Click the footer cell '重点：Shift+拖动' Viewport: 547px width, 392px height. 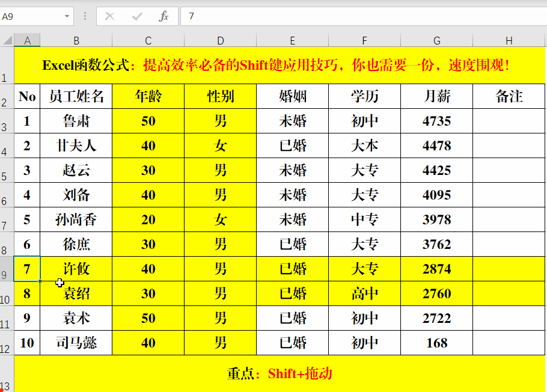click(280, 373)
